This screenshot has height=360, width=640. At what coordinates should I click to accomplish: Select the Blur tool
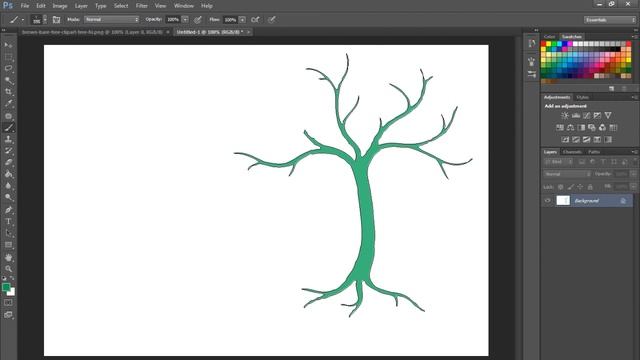click(8, 185)
